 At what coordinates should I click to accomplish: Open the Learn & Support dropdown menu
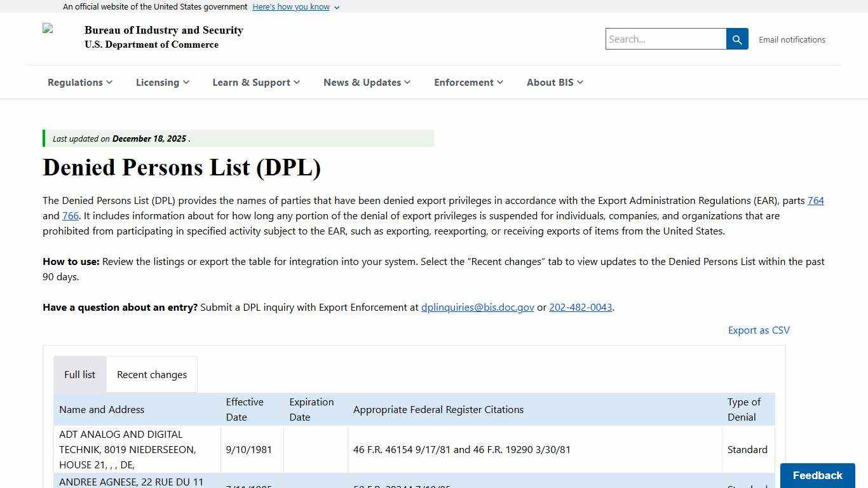click(256, 82)
